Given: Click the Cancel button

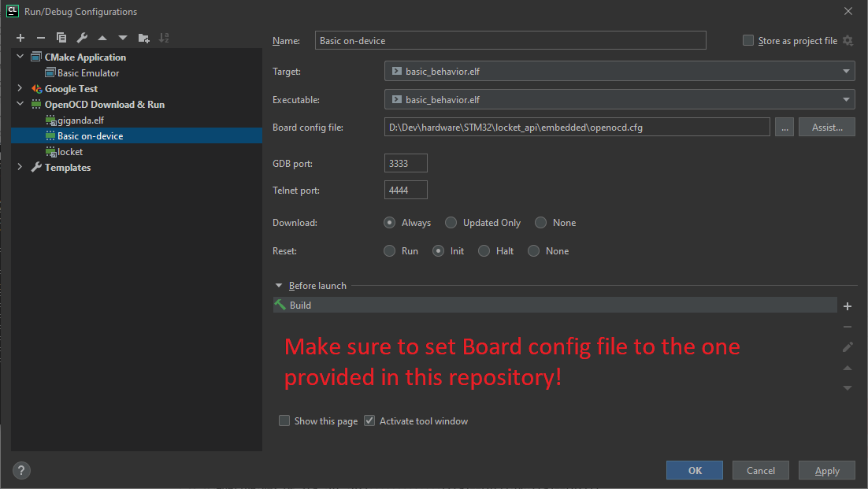Looking at the screenshot, I should coord(761,470).
